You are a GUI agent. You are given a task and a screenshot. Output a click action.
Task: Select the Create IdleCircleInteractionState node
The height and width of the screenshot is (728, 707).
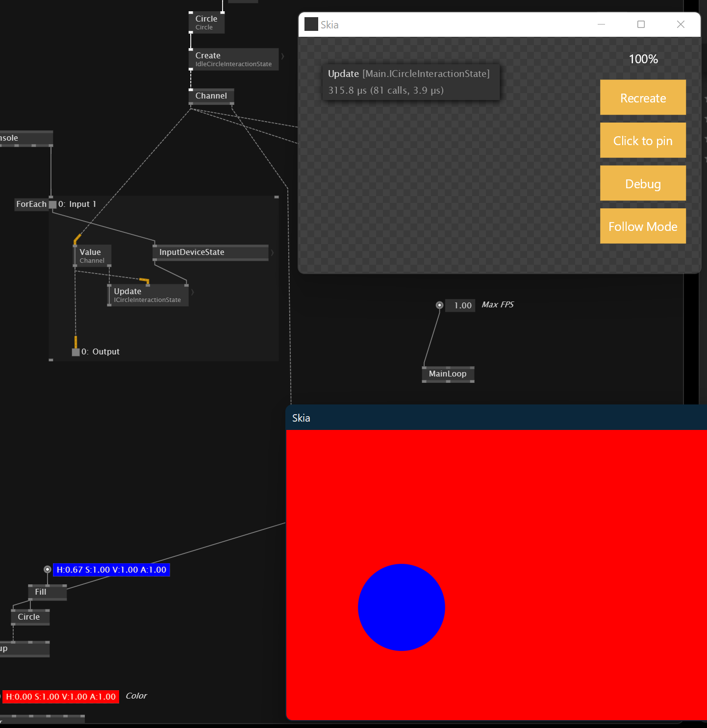click(x=234, y=59)
